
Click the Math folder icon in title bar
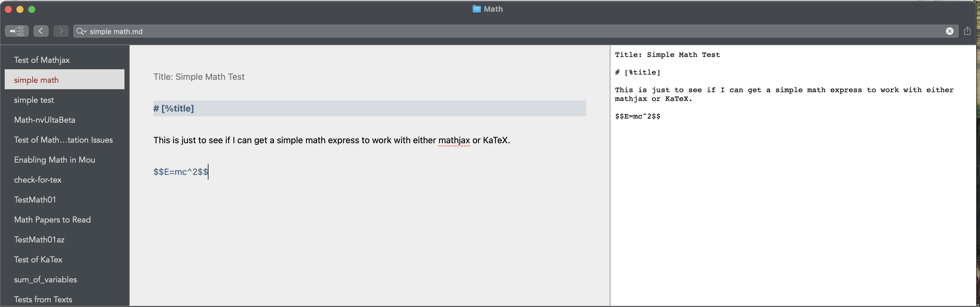(x=476, y=9)
